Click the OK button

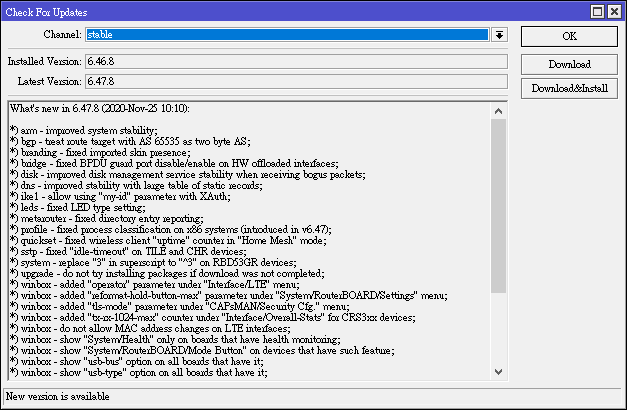point(569,36)
